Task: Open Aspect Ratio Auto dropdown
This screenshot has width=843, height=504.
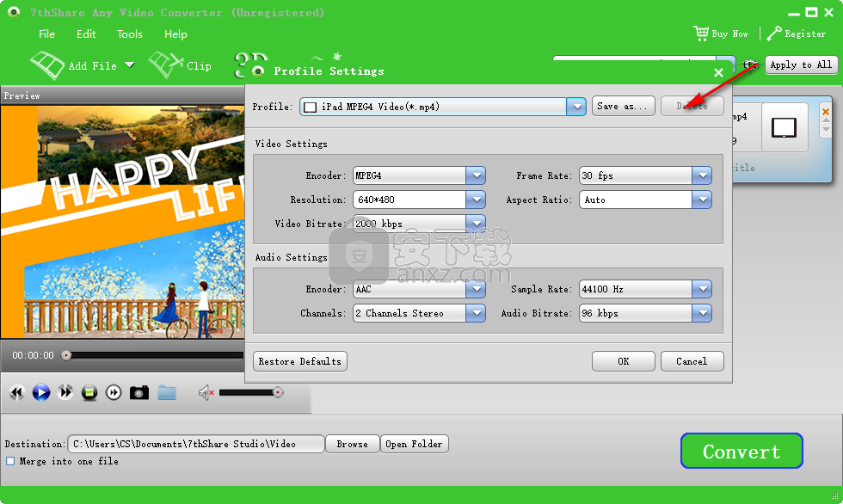Action: tap(702, 200)
